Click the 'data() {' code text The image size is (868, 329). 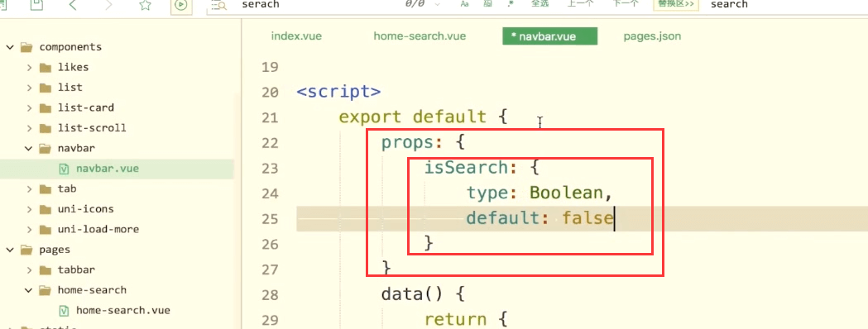click(x=424, y=295)
